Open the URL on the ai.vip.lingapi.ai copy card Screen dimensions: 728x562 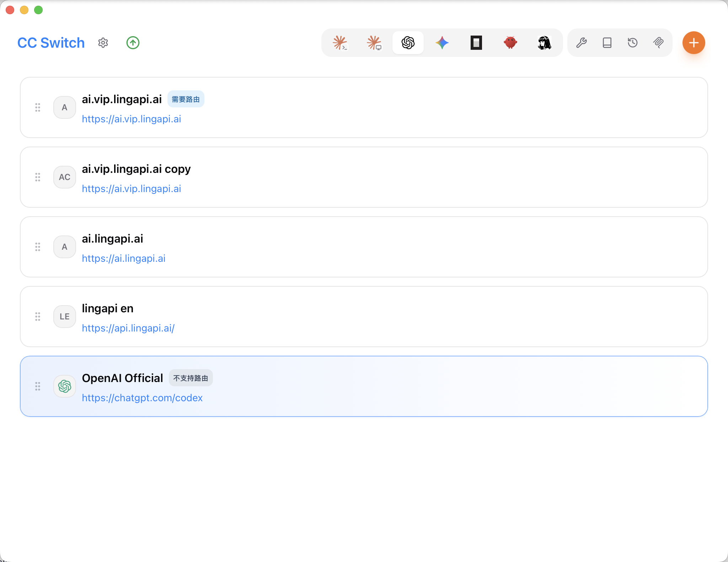(x=132, y=189)
